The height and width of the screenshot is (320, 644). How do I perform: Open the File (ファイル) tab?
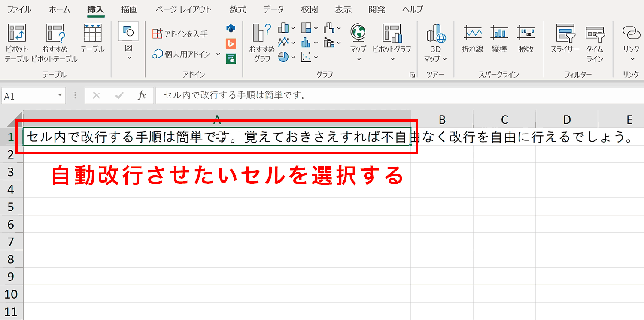pos(19,9)
